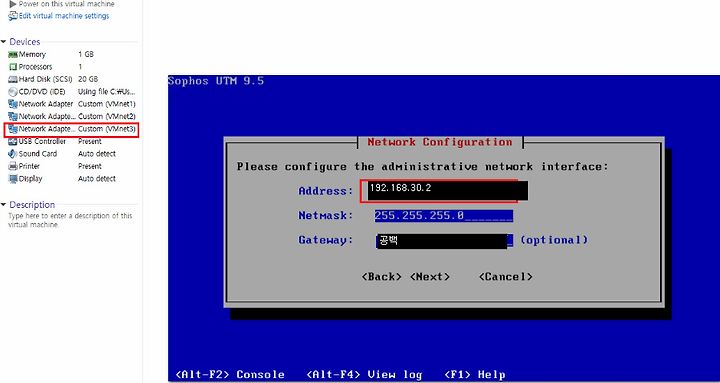The height and width of the screenshot is (383, 720).
Task: Select the Processors label in Devices list
Action: [35, 67]
